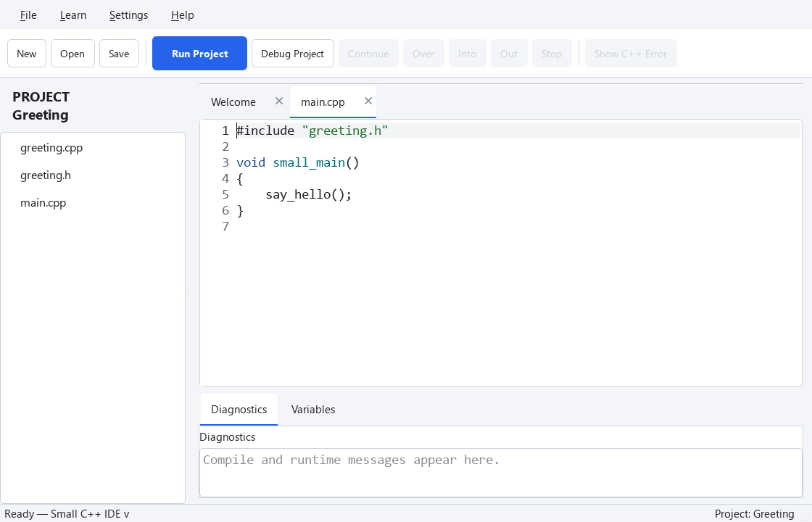
Task: Click the Continue debug button
Action: (x=368, y=54)
